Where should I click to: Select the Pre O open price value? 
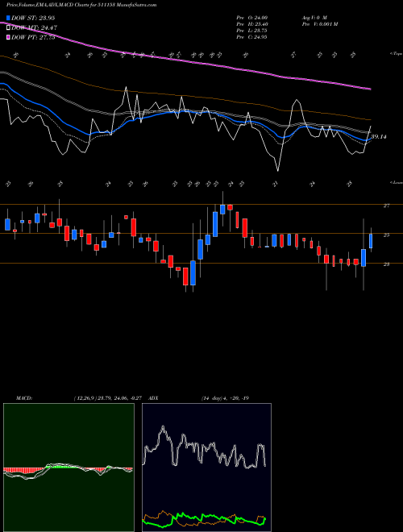251,17
